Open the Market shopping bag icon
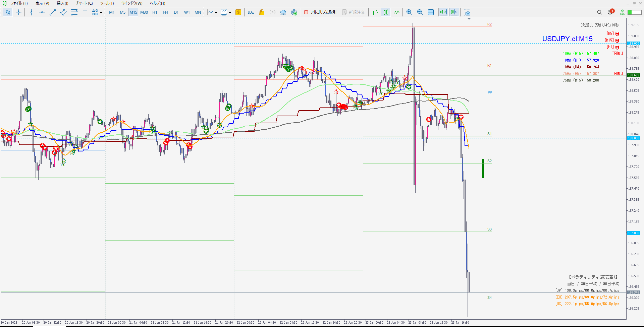The height and width of the screenshot is (327, 644). [x=262, y=12]
